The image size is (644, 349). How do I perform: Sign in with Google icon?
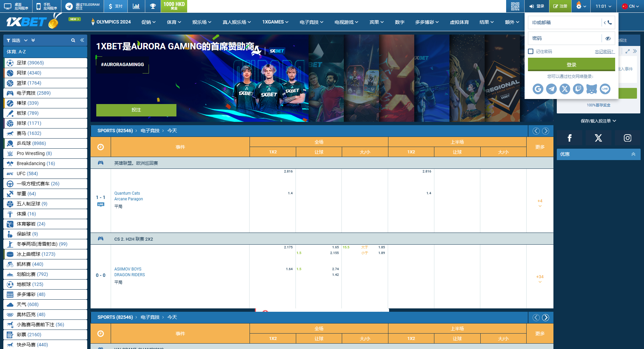coord(538,89)
